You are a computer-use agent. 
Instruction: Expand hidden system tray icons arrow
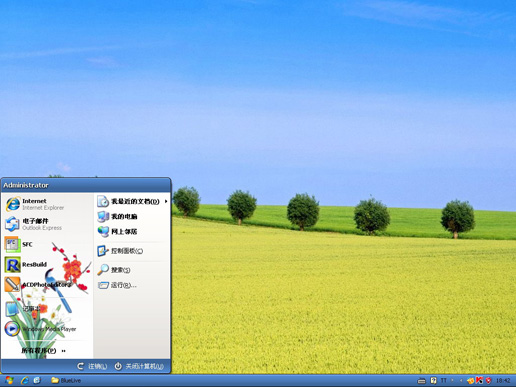(x=461, y=380)
